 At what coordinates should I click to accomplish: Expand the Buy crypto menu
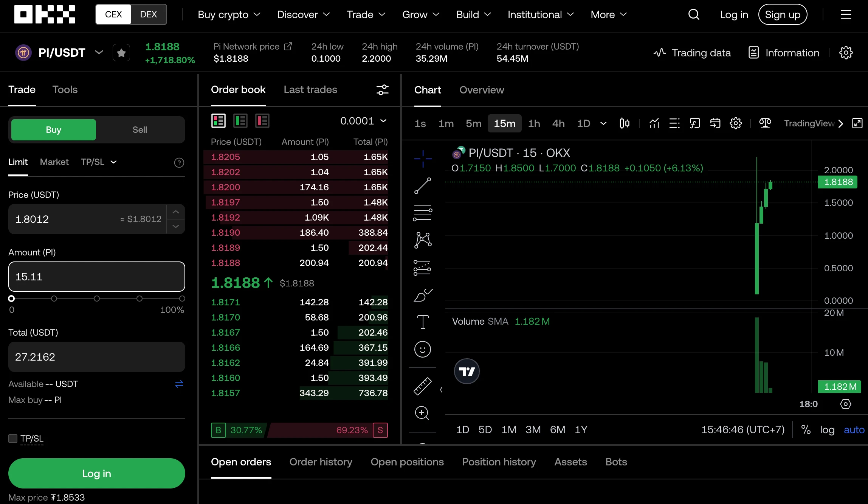pos(229,14)
